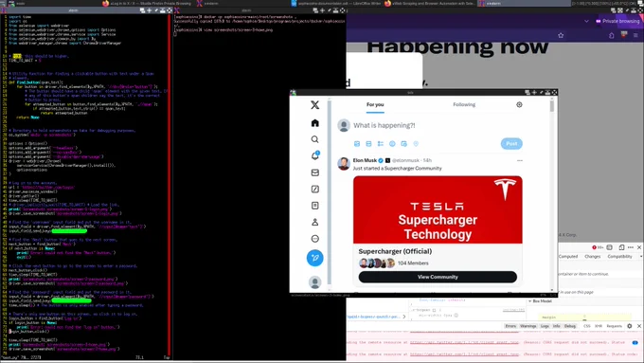The image size is (644, 363).
Task: Close the Firefox developer tools panel
Action: coord(639,247)
